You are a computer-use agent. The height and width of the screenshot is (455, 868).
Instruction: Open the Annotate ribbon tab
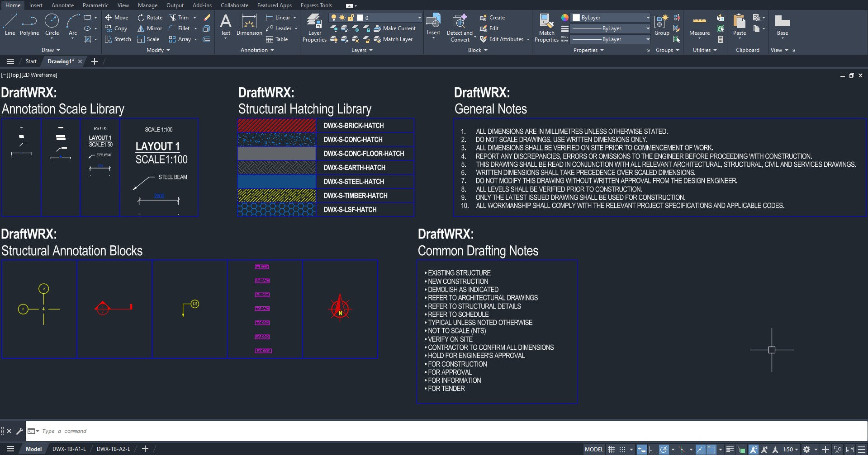(62, 5)
